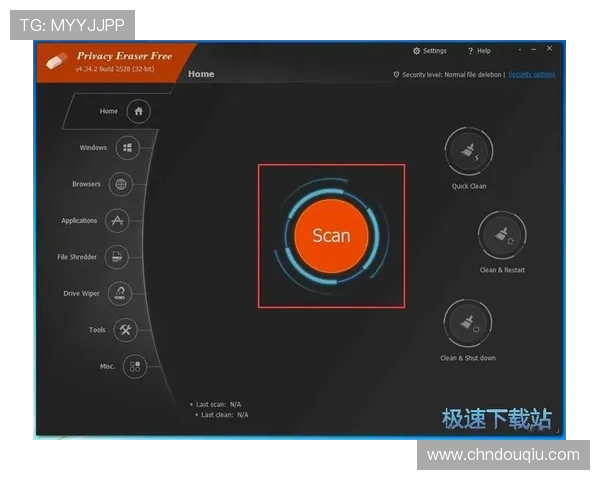Open the Drive Wiper icon

pyautogui.click(x=120, y=293)
